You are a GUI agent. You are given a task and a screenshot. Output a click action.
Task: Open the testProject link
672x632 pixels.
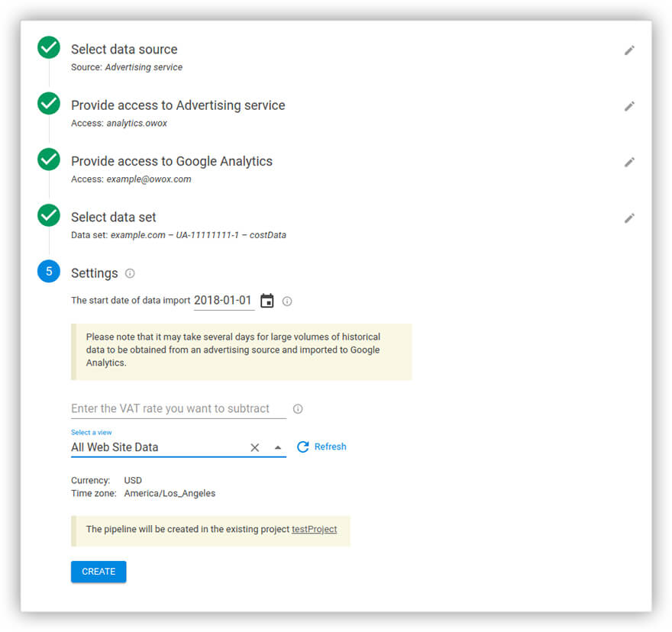[x=314, y=529]
